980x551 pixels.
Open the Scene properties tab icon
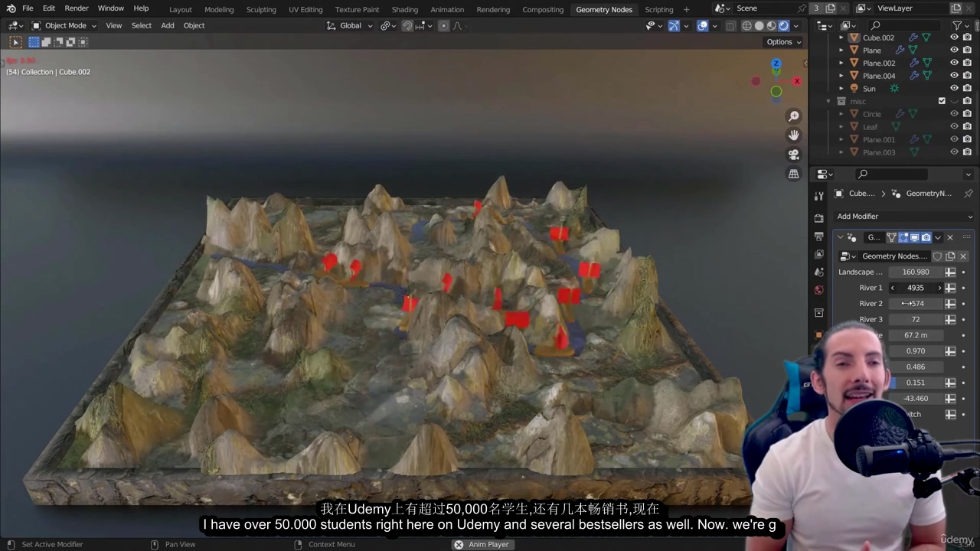point(819,272)
